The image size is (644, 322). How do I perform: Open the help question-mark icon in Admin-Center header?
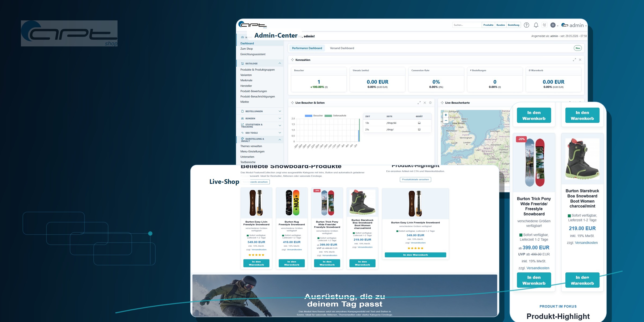pos(526,25)
